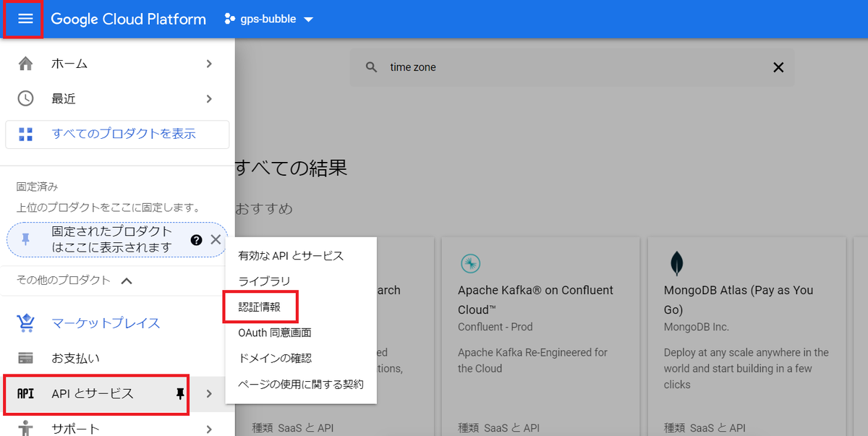Expand API とサービス submenu chevron
The width and height of the screenshot is (868, 436).
pyautogui.click(x=209, y=394)
